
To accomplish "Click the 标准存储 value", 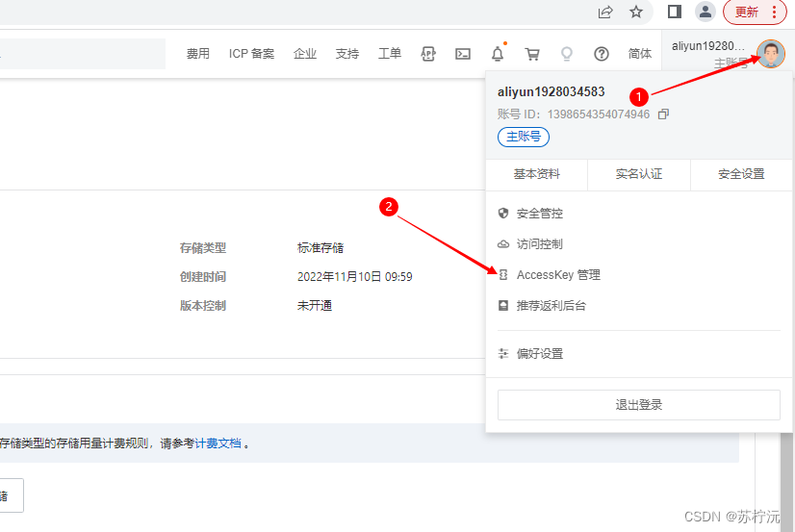I will click(x=321, y=248).
